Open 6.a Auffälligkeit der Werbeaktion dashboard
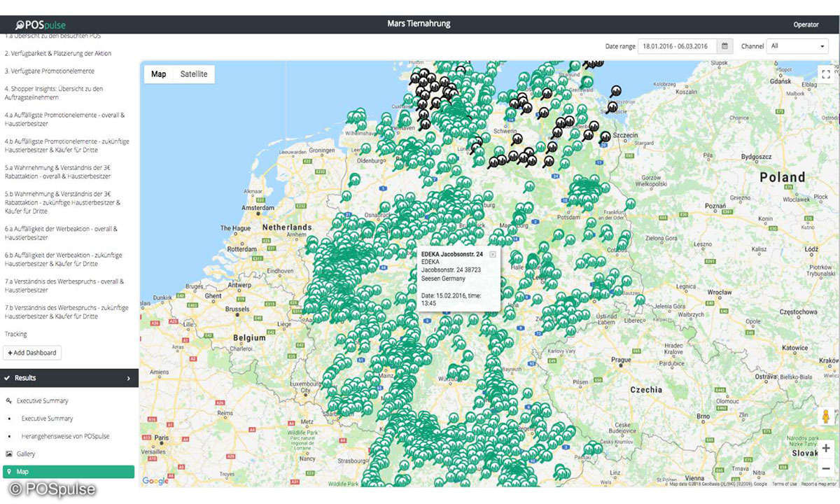The width and height of the screenshot is (840, 504). [62, 233]
